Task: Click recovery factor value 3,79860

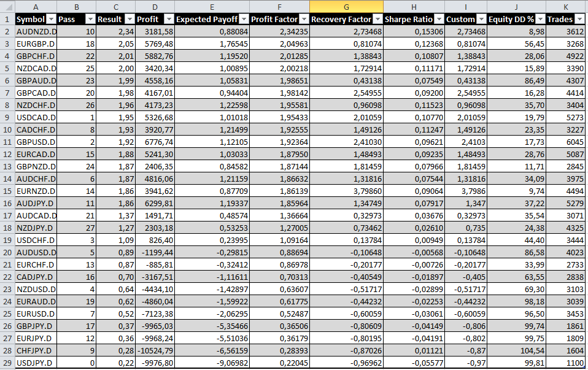Action: coord(347,191)
